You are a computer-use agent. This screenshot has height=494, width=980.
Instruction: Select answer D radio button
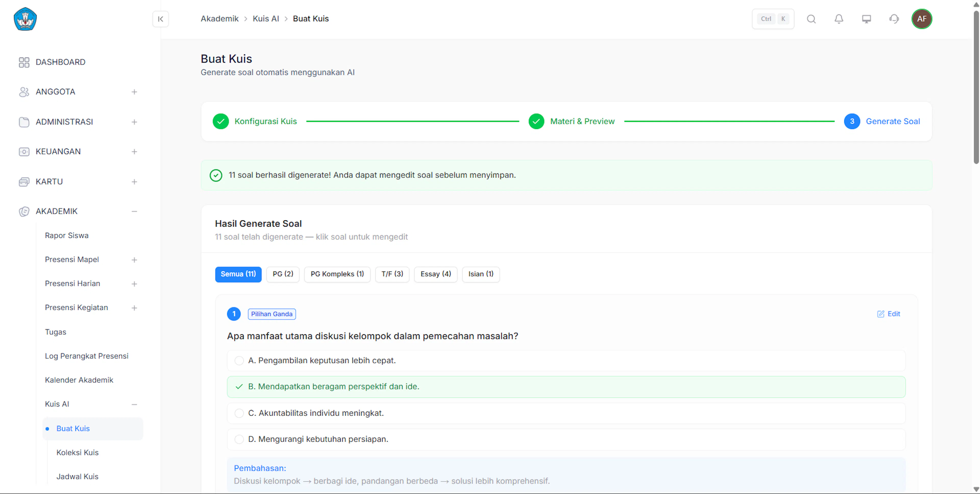(x=239, y=439)
